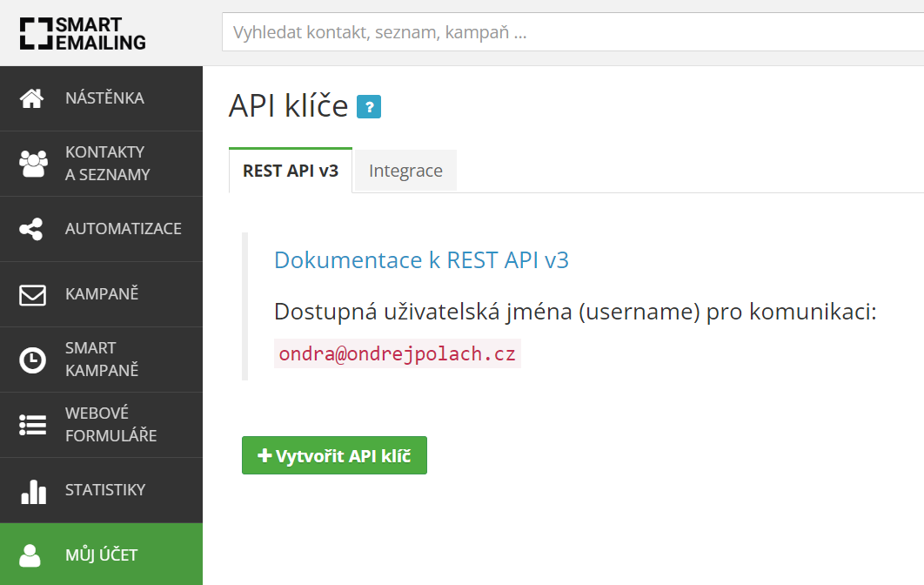Viewport: 924px width, 585px height.
Task: Click the Dostupná uživatelská jména text
Action: [x=575, y=312]
